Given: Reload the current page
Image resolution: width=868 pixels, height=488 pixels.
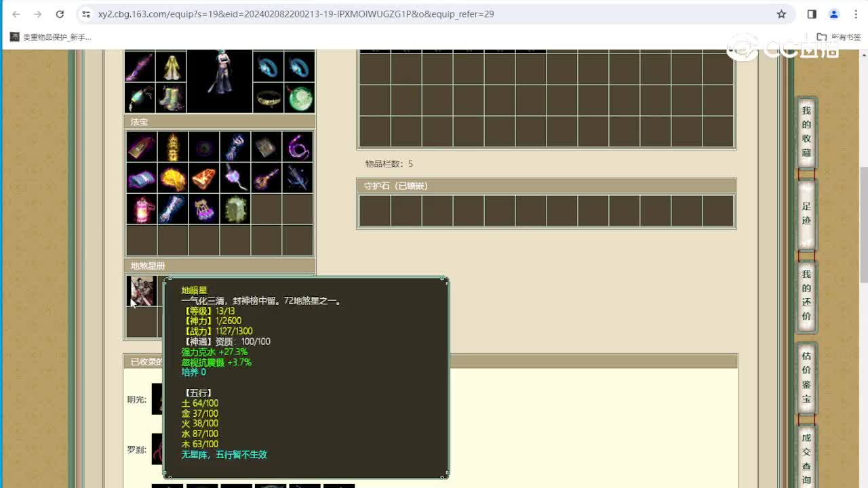Looking at the screenshot, I should click(x=60, y=14).
